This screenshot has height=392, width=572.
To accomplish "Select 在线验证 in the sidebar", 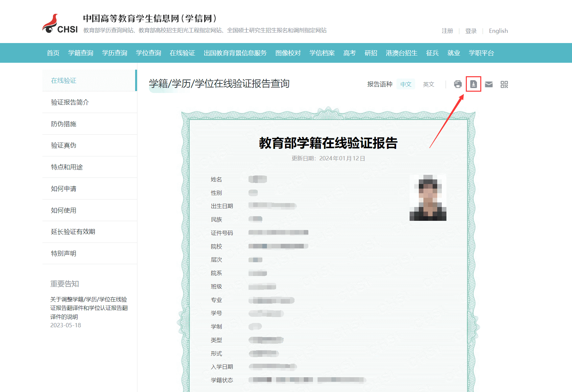I will click(89, 81).
